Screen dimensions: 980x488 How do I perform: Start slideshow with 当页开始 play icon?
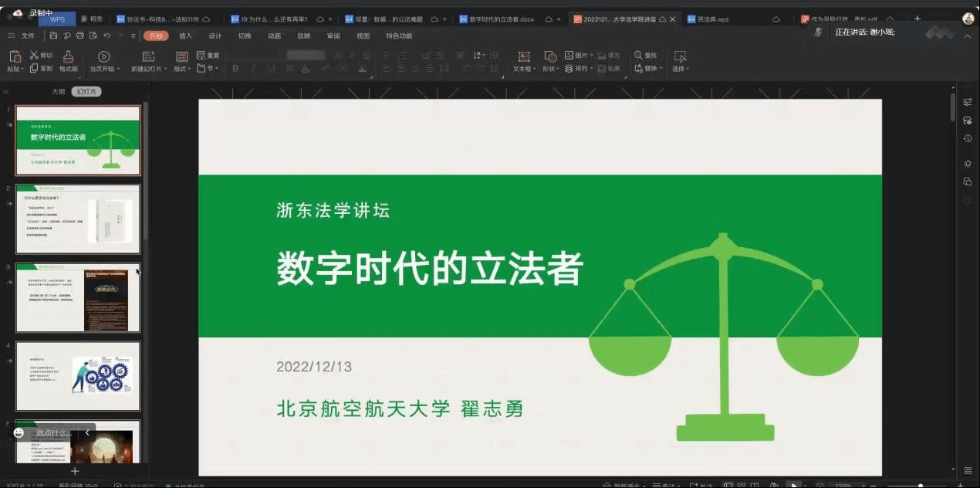click(103, 56)
